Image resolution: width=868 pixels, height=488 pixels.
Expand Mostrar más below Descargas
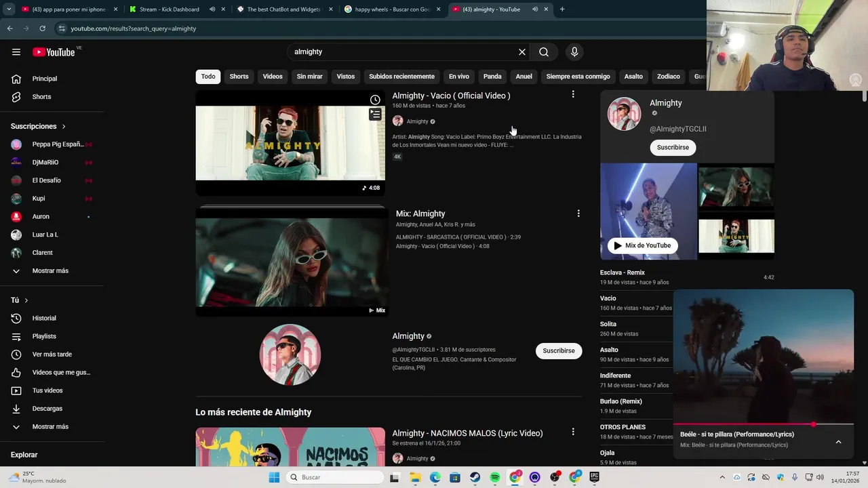point(52,427)
